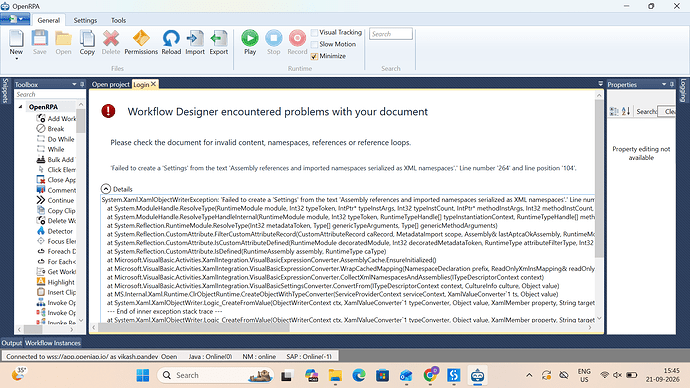The image size is (690, 388).
Task: Select the While activity
Action: click(50, 149)
